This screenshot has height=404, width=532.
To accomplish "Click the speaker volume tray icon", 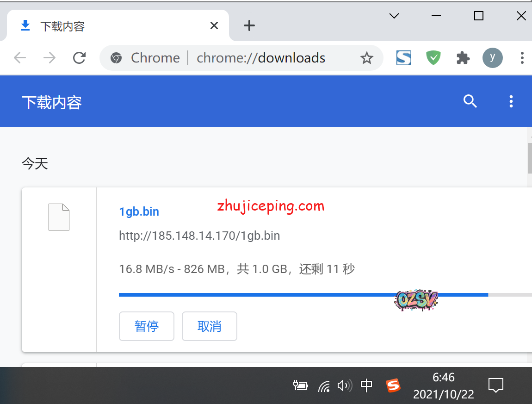I will (344, 385).
